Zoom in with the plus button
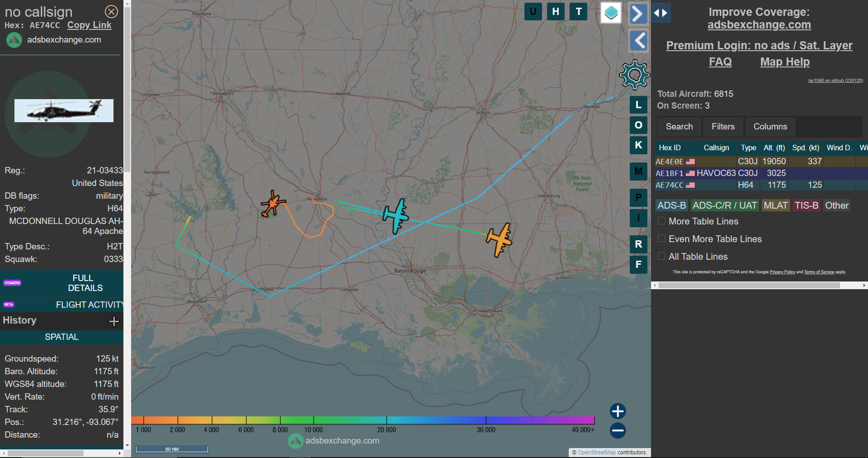The width and height of the screenshot is (868, 458). click(x=618, y=411)
